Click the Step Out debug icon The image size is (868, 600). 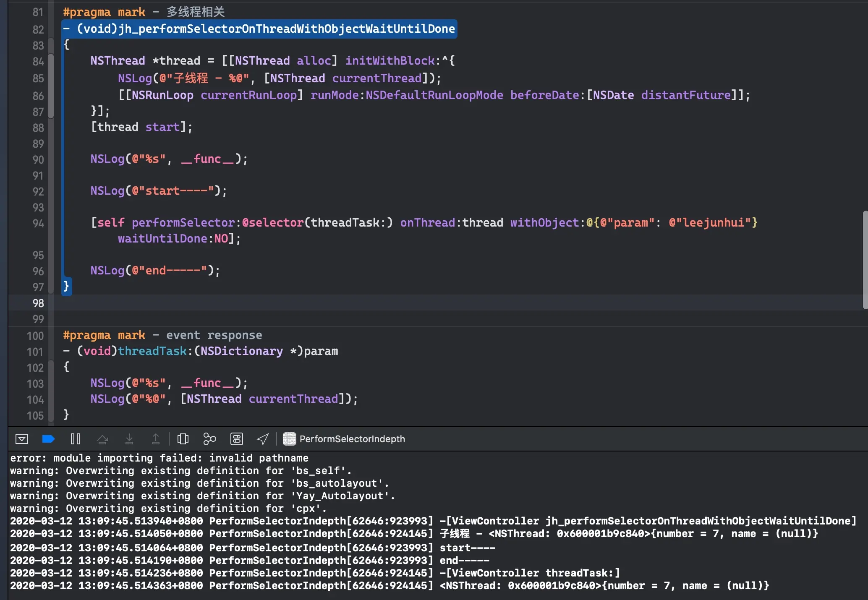156,439
